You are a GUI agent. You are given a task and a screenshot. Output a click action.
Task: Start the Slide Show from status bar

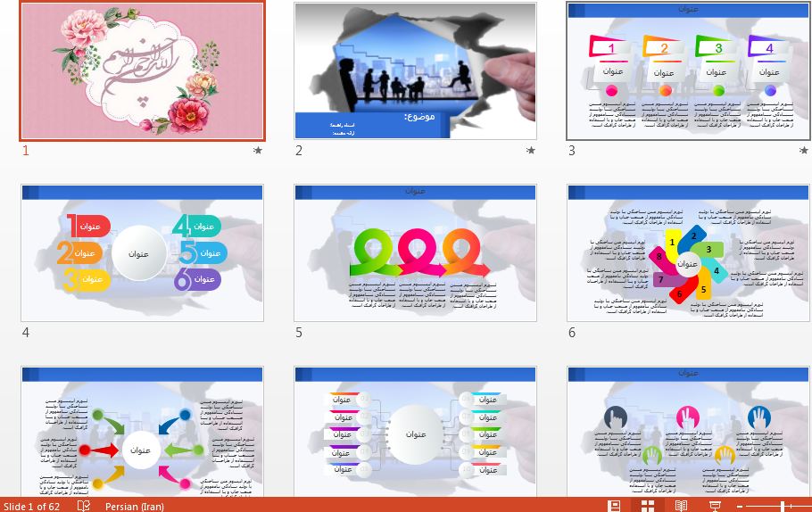click(x=715, y=506)
